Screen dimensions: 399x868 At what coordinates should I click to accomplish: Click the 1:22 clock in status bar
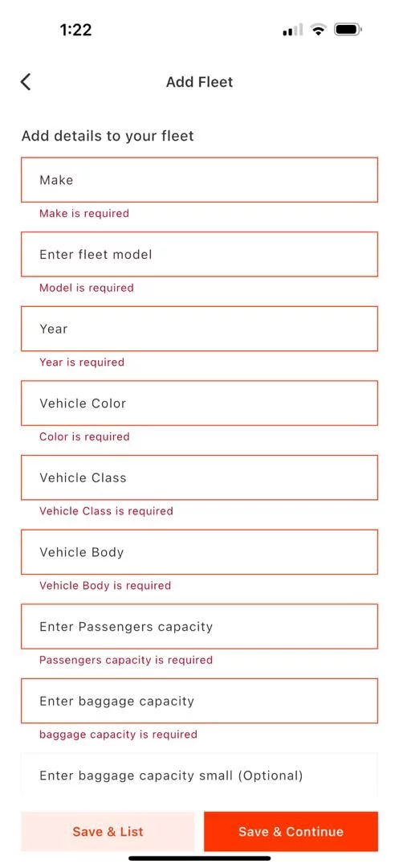pos(75,30)
